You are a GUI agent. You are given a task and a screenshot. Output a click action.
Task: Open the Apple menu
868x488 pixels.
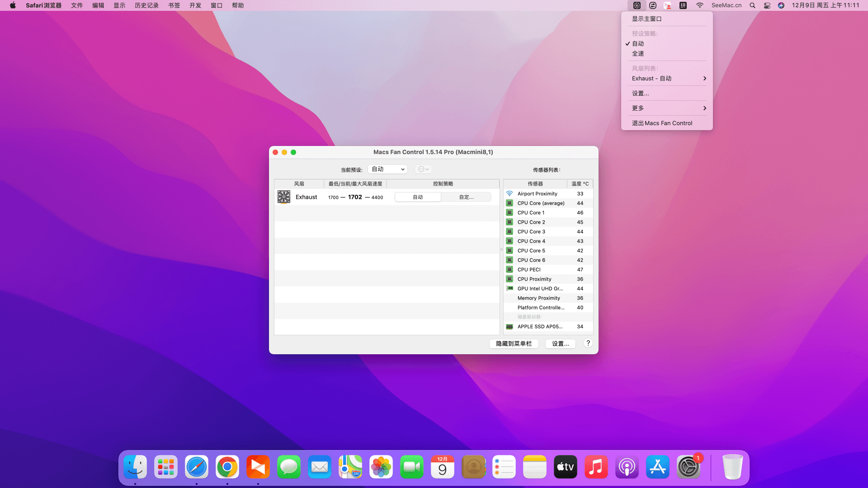pos(13,5)
